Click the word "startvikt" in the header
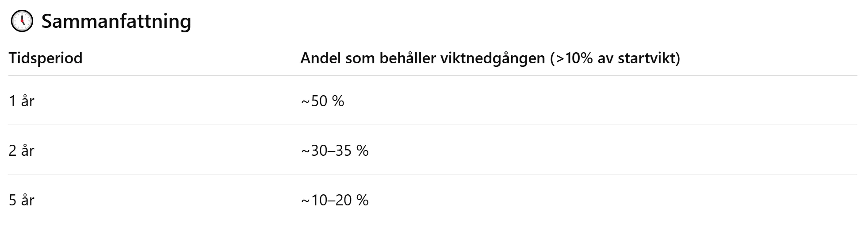 point(647,58)
